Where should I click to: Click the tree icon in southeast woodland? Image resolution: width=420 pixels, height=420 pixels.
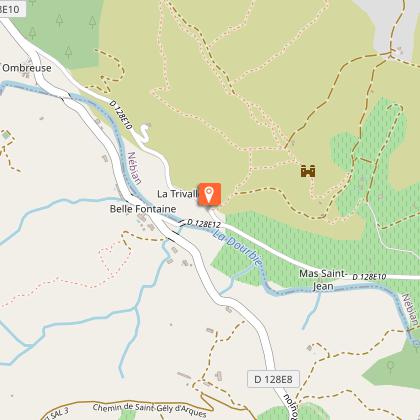click(x=390, y=367)
